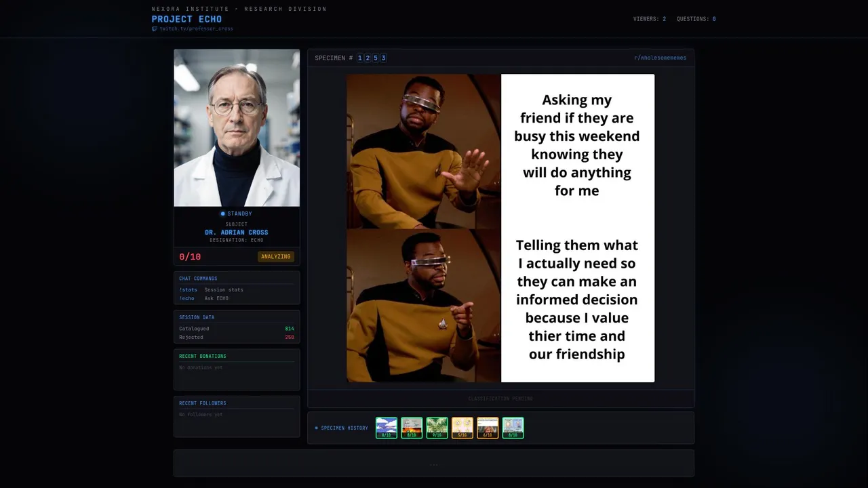Click the Geordi meme specimen image
868x488 pixels.
click(x=500, y=228)
